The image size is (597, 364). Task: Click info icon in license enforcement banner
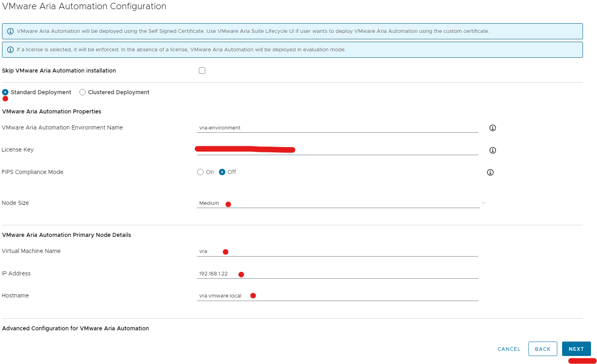pyautogui.click(x=10, y=50)
